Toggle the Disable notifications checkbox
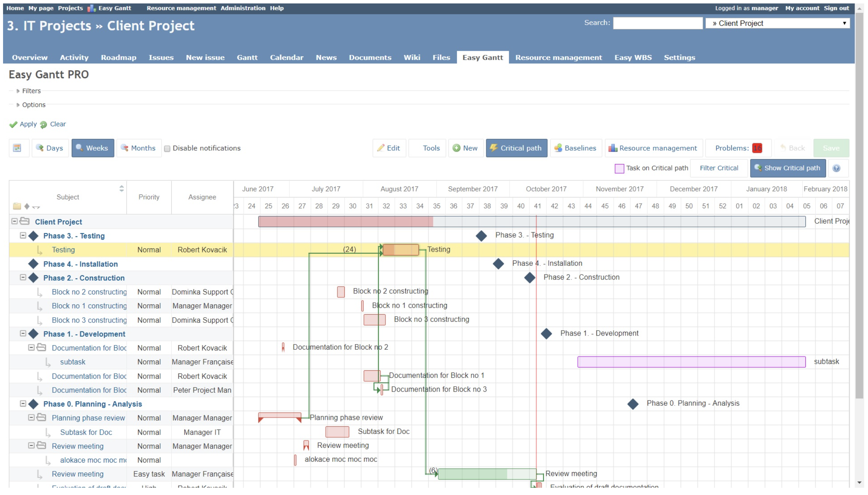This screenshot has width=868, height=495. tap(167, 148)
